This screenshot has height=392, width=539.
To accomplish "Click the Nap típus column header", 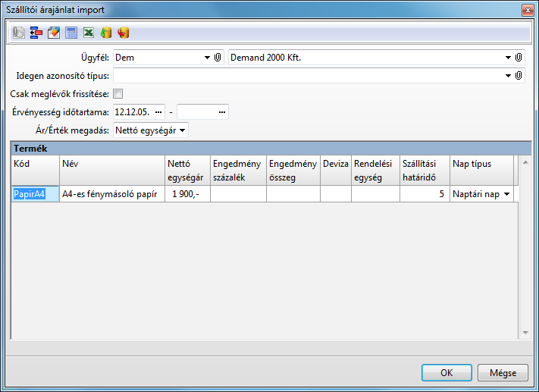I will [x=481, y=171].
